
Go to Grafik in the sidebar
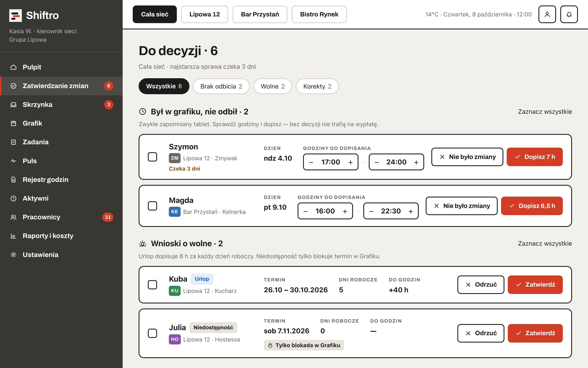tap(61, 123)
